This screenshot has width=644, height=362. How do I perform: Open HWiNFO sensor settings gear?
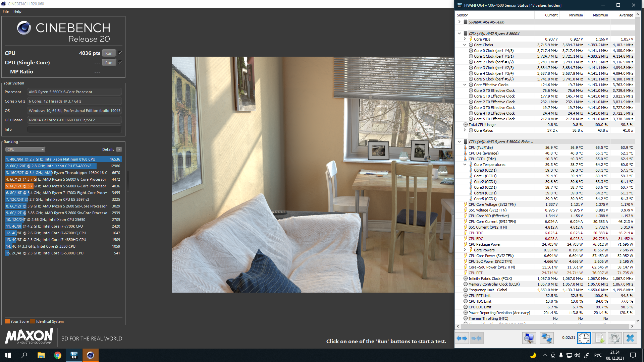pyautogui.click(x=614, y=338)
